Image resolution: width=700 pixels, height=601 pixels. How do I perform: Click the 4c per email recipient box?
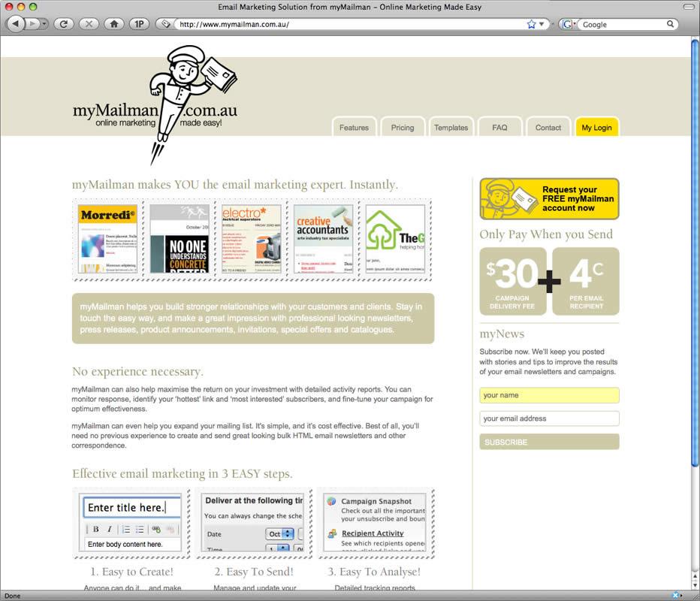[x=586, y=281]
